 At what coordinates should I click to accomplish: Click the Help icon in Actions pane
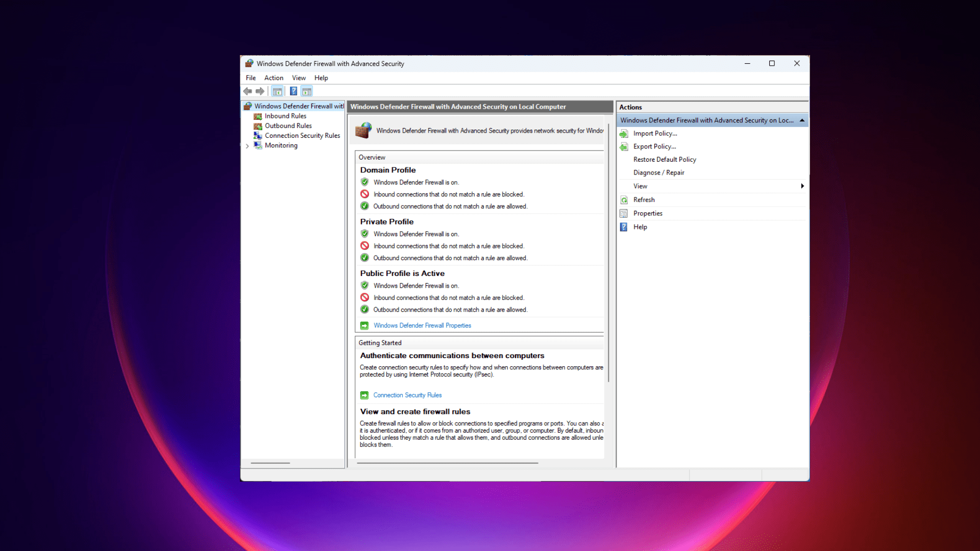pos(624,227)
